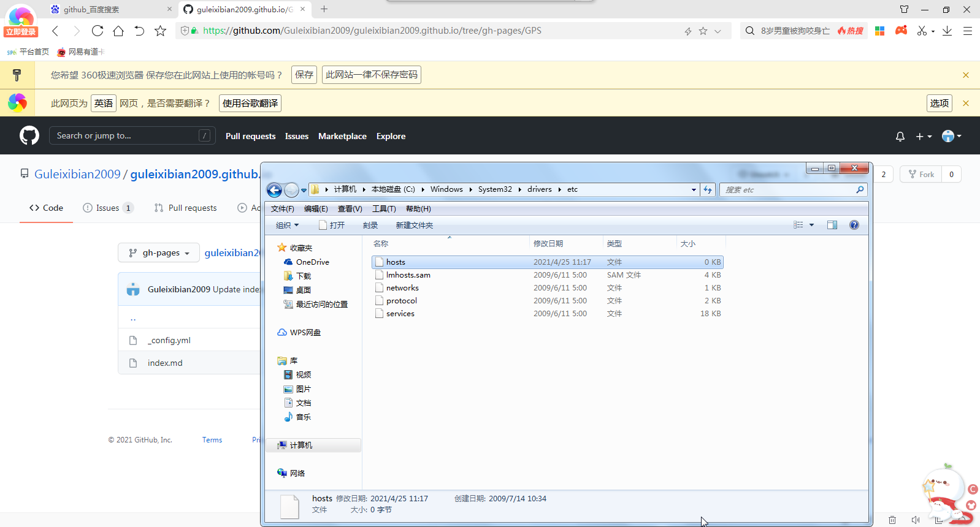This screenshot has width=980, height=527.
Task: Open the browser main menu hamburger
Action: 968,31
